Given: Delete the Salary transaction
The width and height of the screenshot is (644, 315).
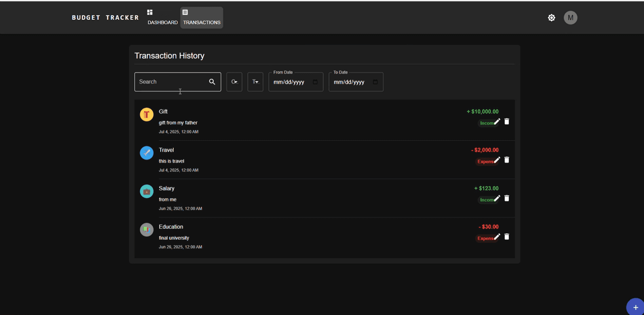Looking at the screenshot, I should click(x=507, y=198).
